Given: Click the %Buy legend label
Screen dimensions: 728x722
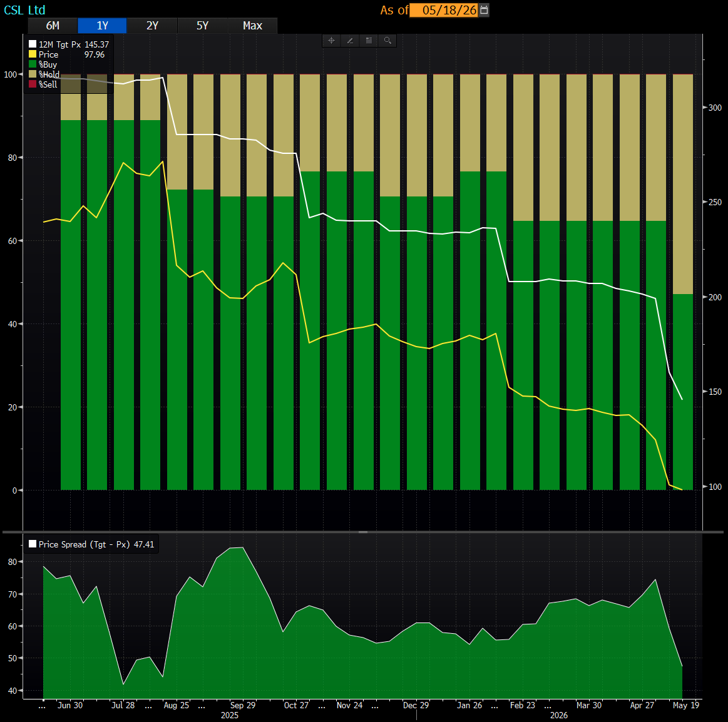Looking at the screenshot, I should 48,64.
